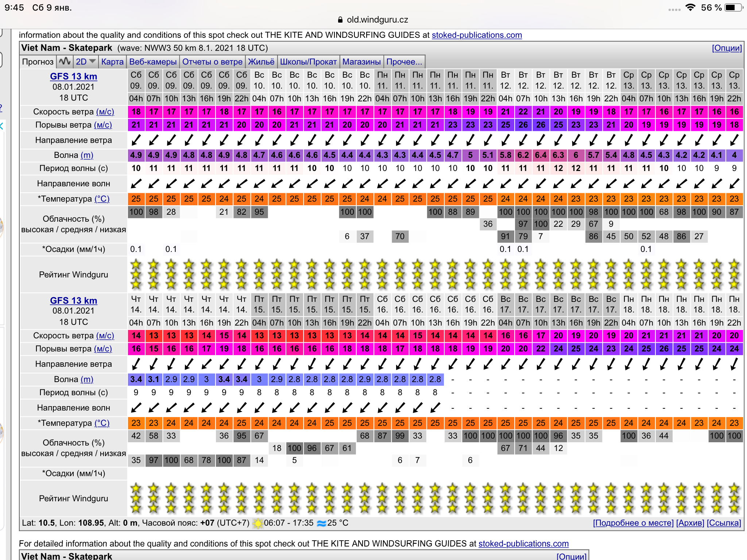The height and width of the screenshot is (560, 747).
Task: Open the 2D dropdown arrow
Action: click(92, 61)
